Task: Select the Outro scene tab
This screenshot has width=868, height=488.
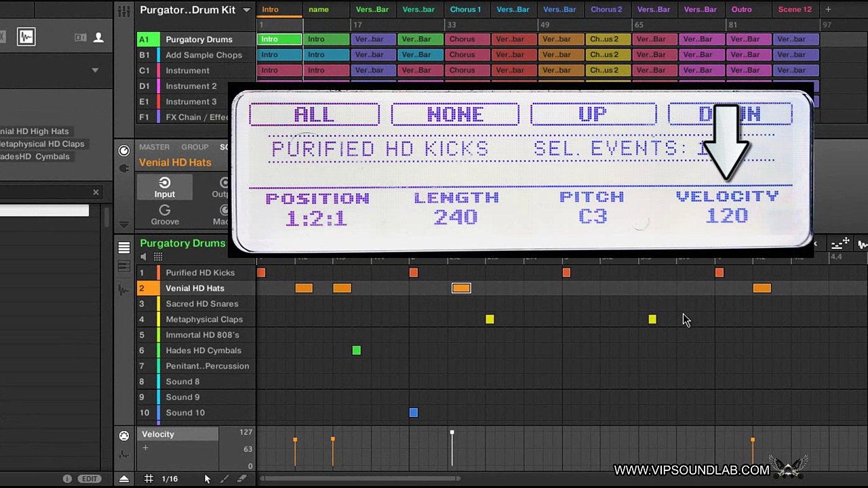Action: pyautogui.click(x=742, y=9)
